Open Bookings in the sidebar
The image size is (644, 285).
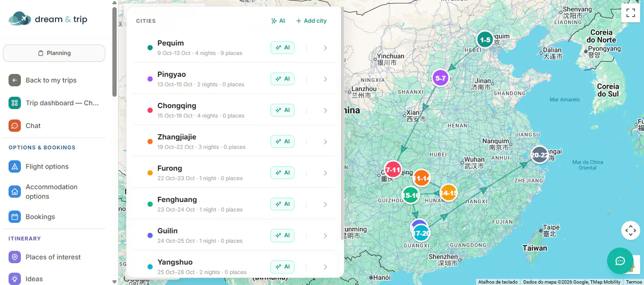click(54, 217)
